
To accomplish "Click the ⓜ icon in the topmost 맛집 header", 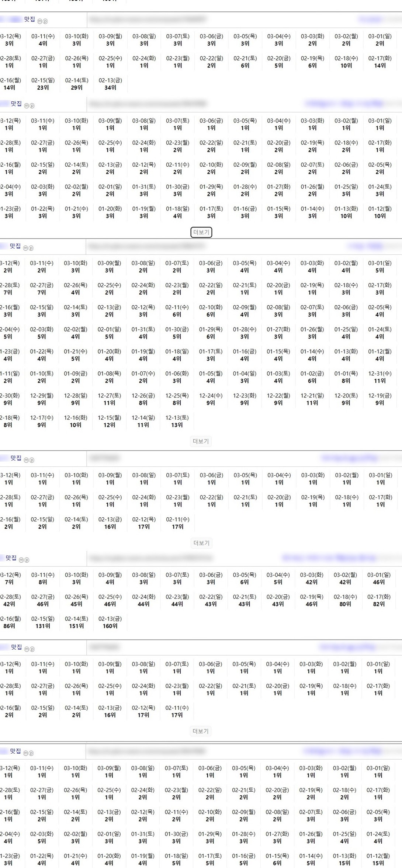I will click(40, 21).
